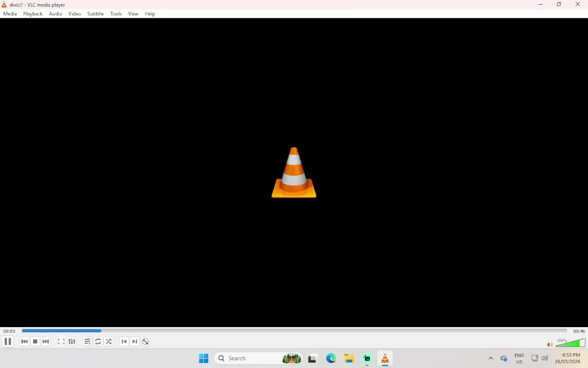
Task: Open the Subtitle menu
Action: click(x=95, y=13)
